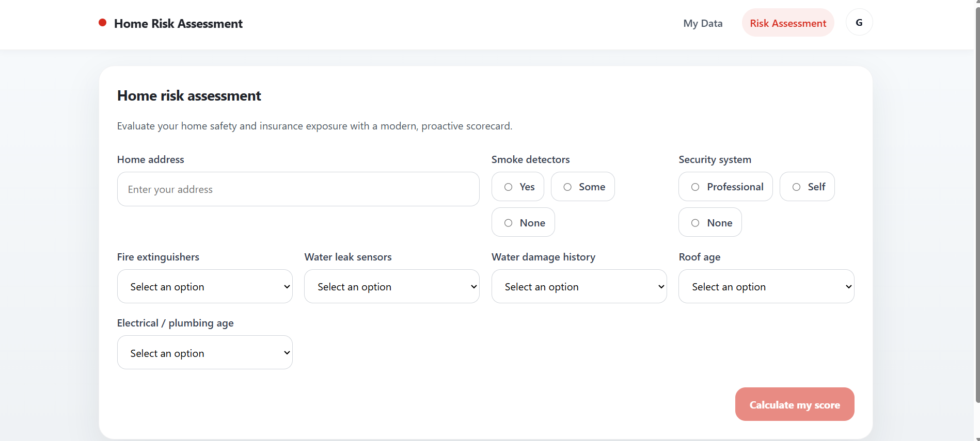Open the G user avatar menu
Image resolution: width=980 pixels, height=441 pixels.
[x=859, y=23]
